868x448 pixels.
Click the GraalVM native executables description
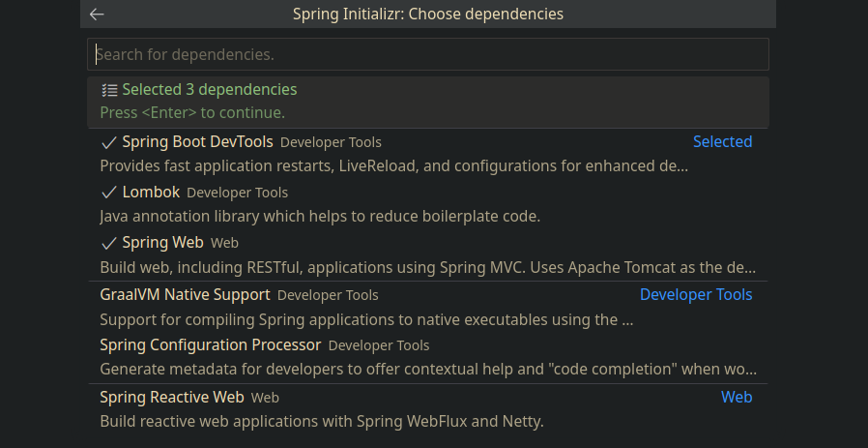click(366, 319)
